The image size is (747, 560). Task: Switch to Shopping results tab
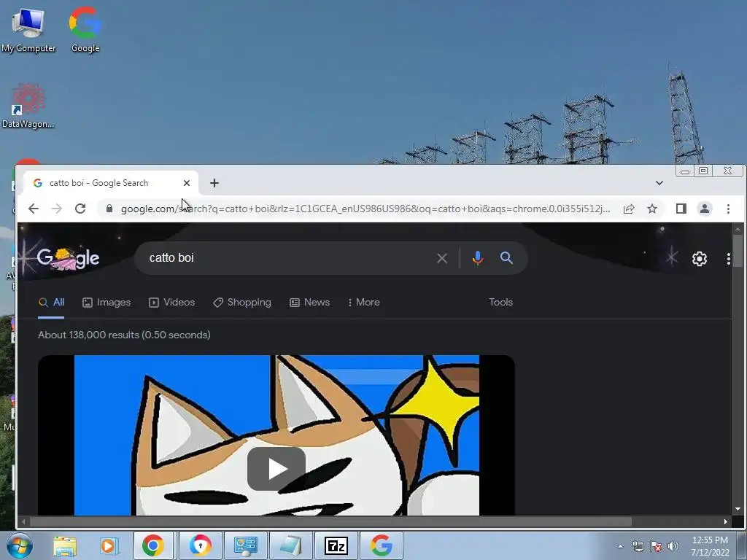click(x=242, y=303)
